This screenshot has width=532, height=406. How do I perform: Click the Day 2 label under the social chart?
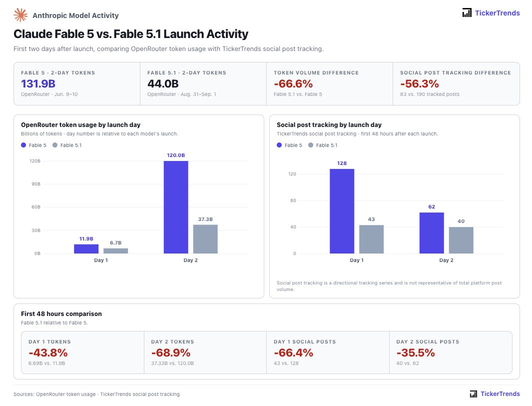click(x=446, y=260)
